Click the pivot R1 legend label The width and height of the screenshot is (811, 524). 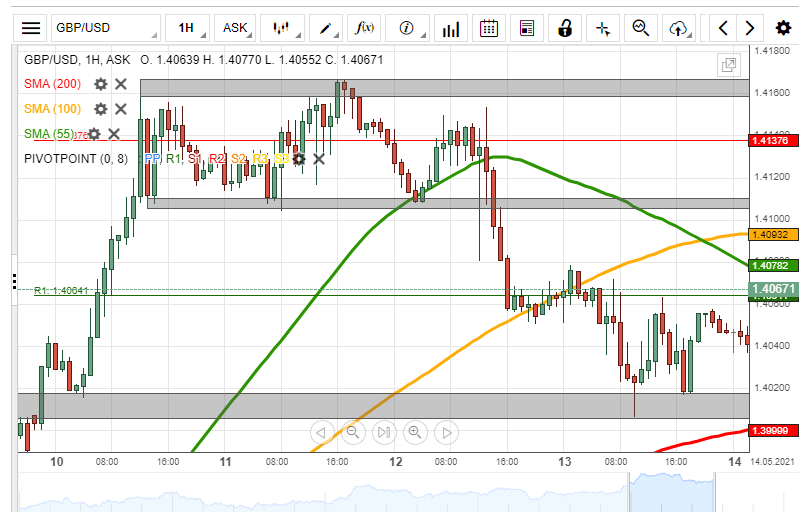pos(173,159)
